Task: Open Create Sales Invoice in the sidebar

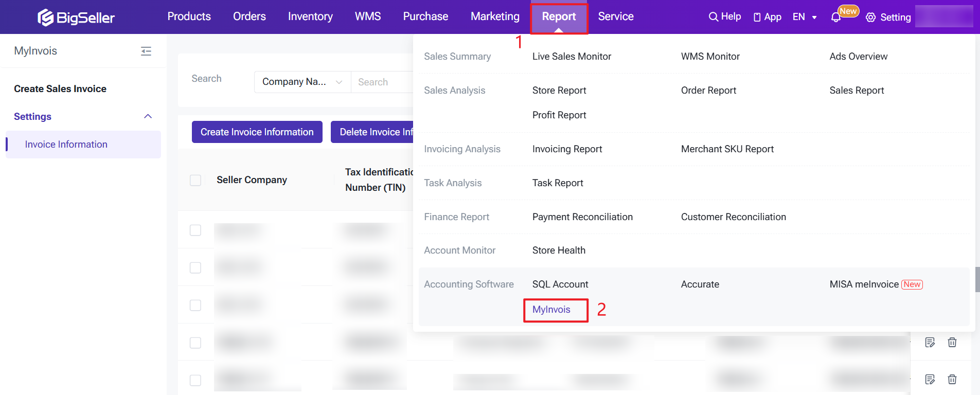Action: 60,89
